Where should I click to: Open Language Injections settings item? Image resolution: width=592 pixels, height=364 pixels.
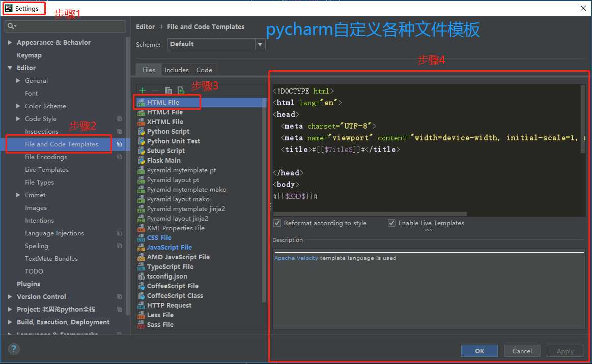pyautogui.click(x=54, y=233)
